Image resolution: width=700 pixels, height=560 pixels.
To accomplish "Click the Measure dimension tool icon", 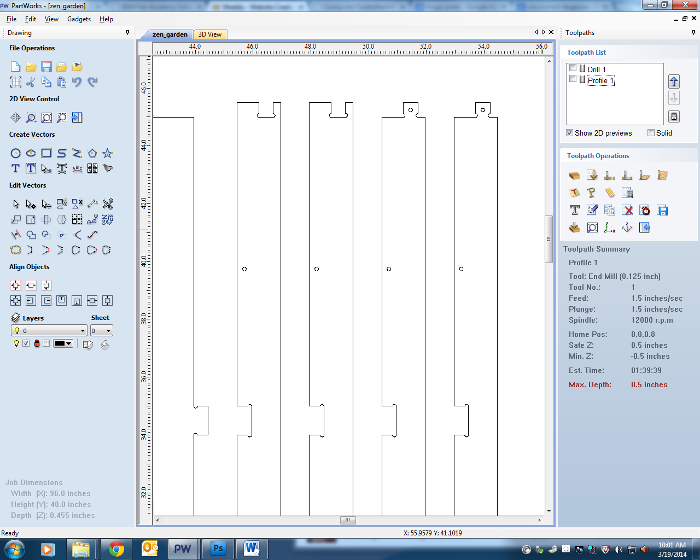I will click(92, 204).
